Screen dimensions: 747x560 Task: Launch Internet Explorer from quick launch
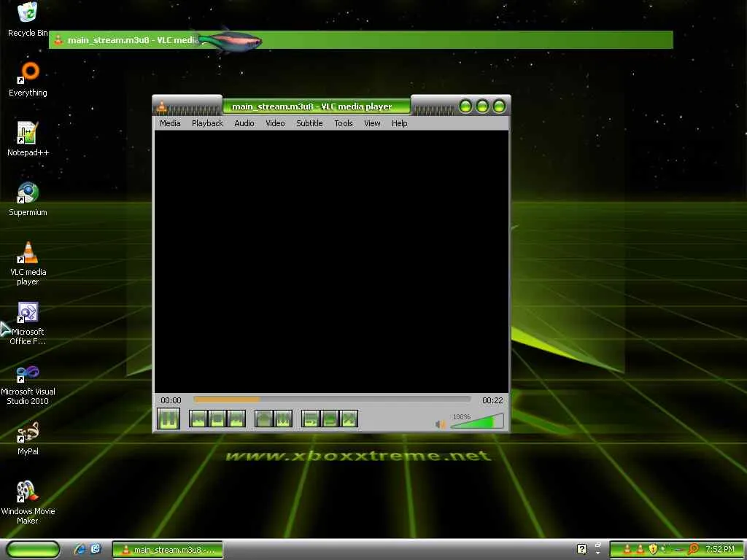point(80,550)
